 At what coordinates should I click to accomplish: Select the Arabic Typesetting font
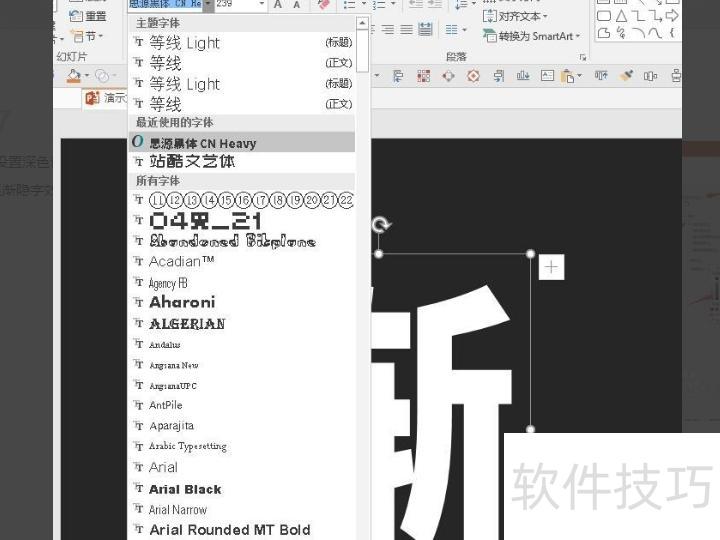[x=242, y=446]
